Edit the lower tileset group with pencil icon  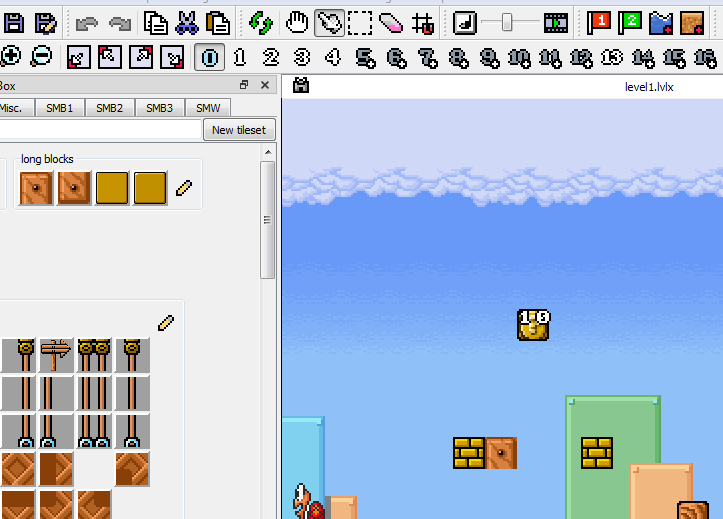click(166, 323)
